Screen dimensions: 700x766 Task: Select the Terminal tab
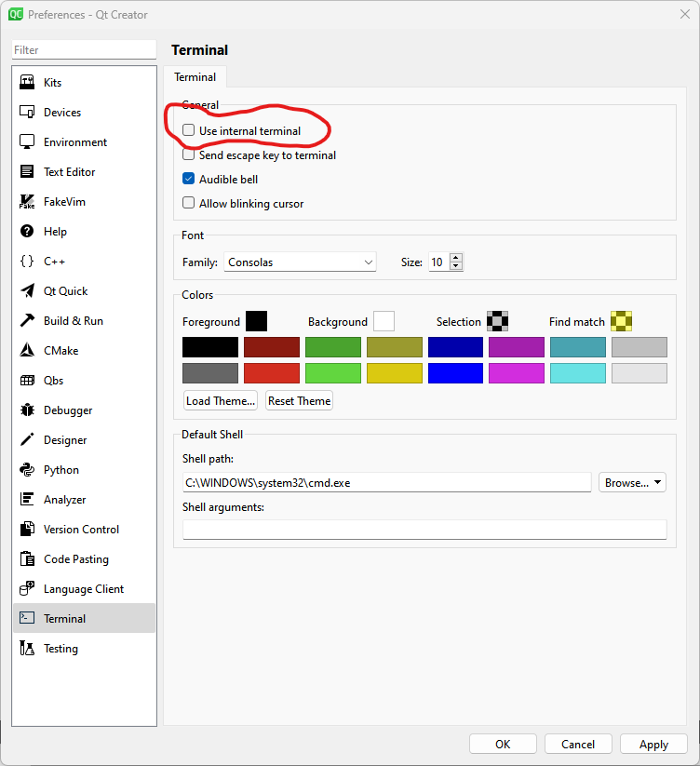click(195, 76)
